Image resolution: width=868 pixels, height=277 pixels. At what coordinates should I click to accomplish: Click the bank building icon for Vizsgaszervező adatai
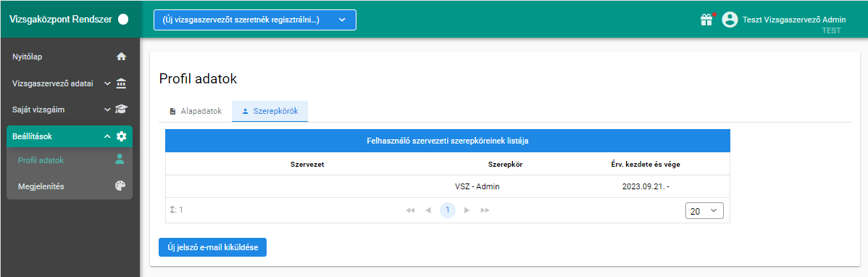tap(121, 83)
